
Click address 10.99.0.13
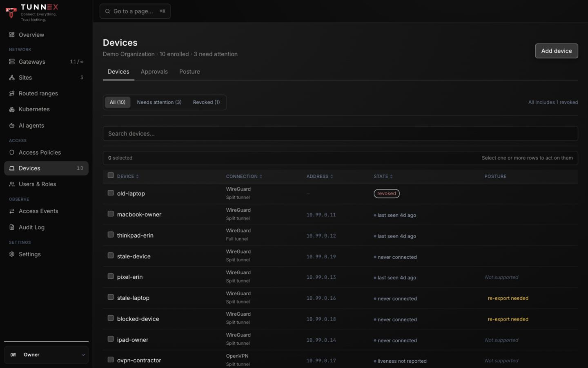tap(321, 277)
